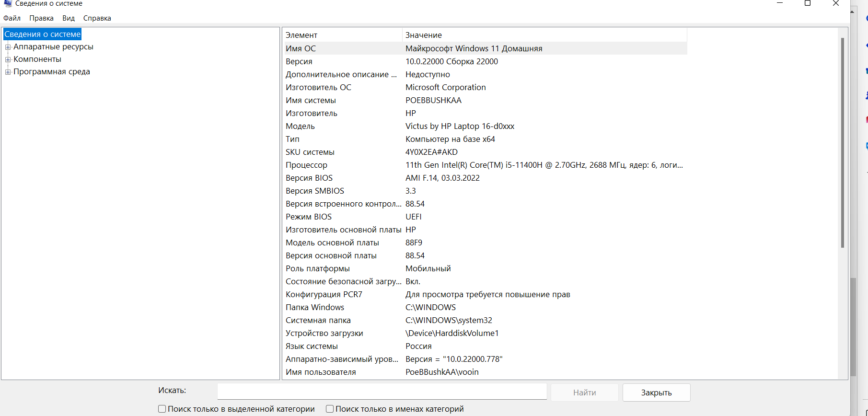Image resolution: width=868 pixels, height=416 pixels.
Task: Select the Процессор row
Action: 486,165
